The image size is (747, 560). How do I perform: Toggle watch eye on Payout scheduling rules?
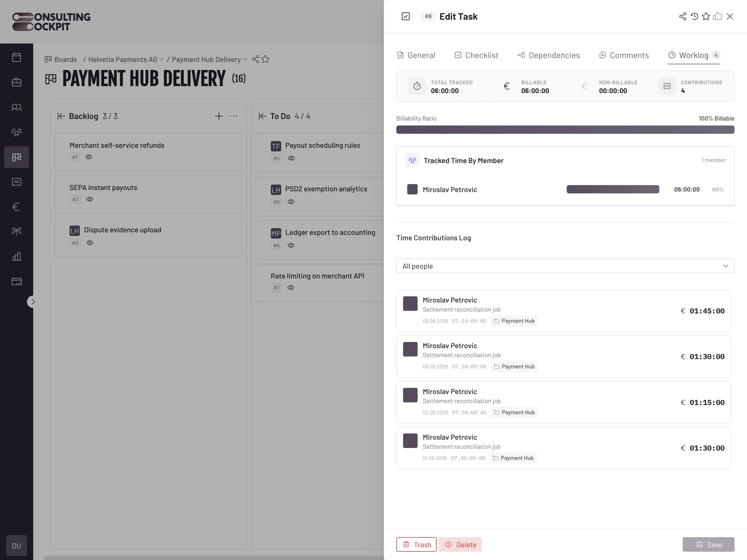[292, 158]
